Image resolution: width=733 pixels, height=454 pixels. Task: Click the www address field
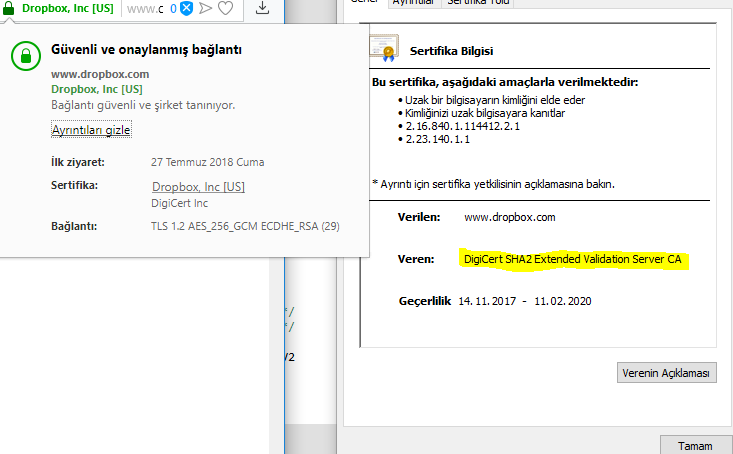tap(145, 8)
